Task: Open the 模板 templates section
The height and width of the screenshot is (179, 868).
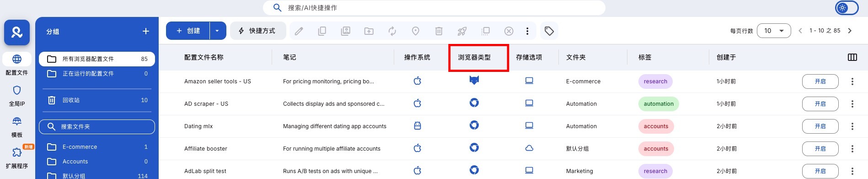Action: (x=17, y=127)
